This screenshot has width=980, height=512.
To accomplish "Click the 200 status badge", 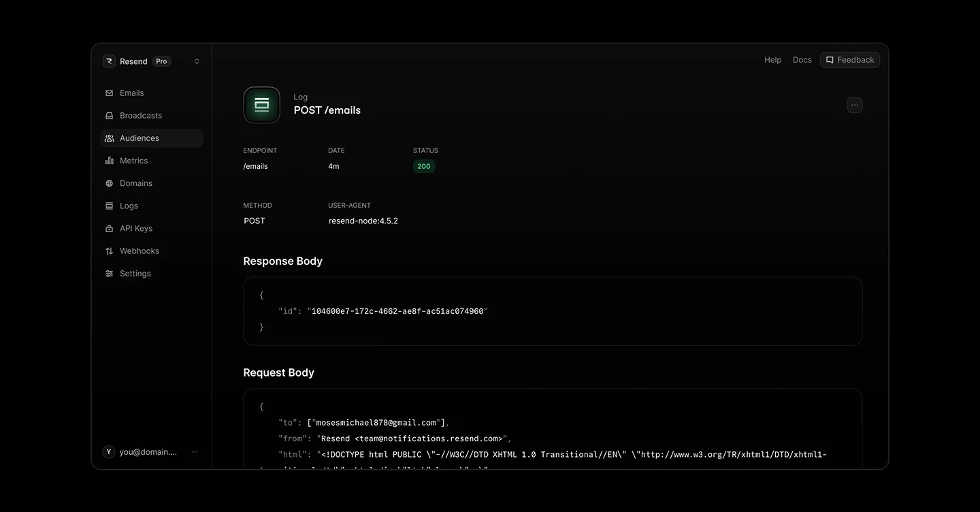I will click(x=424, y=166).
